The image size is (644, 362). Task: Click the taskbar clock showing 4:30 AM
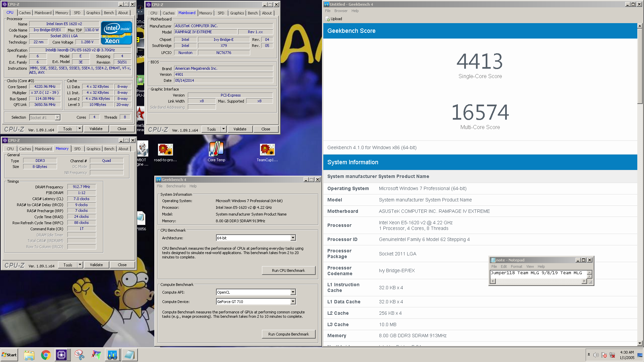(x=627, y=355)
